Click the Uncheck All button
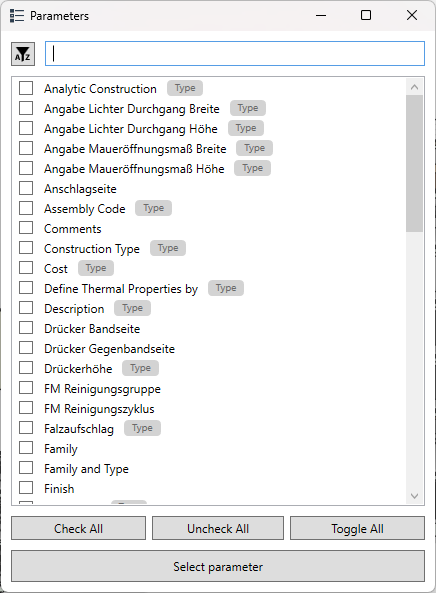436x593 pixels. [x=218, y=528]
